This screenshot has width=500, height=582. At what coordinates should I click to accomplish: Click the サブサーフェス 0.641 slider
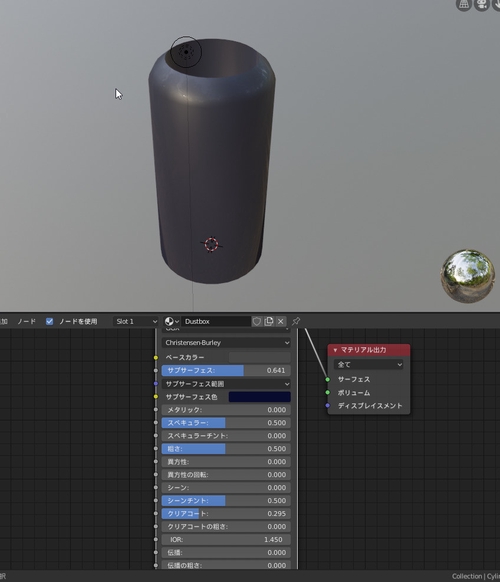coord(226,370)
